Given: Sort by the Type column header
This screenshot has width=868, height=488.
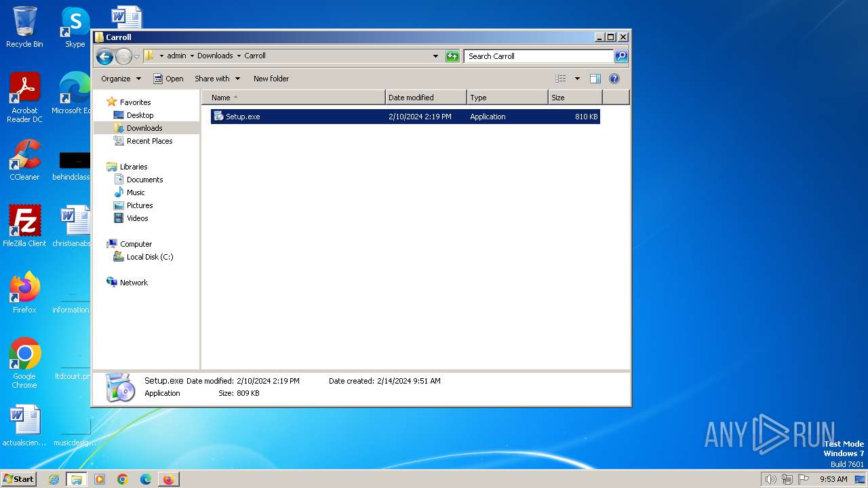Looking at the screenshot, I should [507, 98].
